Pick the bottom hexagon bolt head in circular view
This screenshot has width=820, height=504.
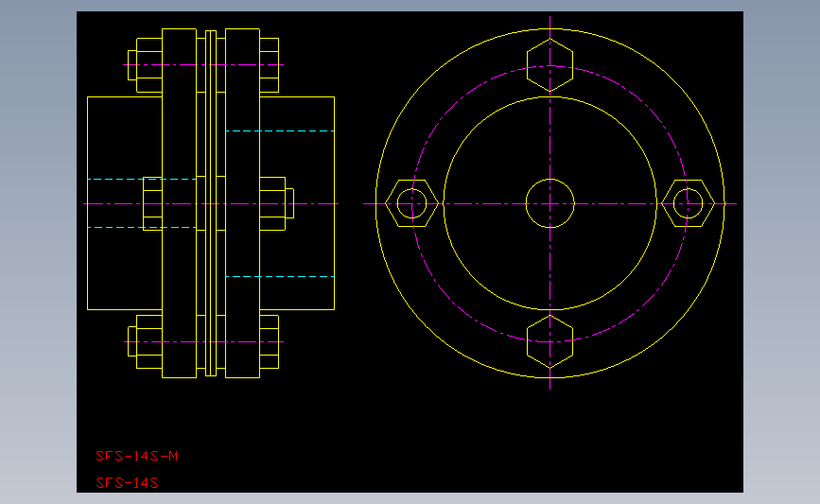coord(550,341)
